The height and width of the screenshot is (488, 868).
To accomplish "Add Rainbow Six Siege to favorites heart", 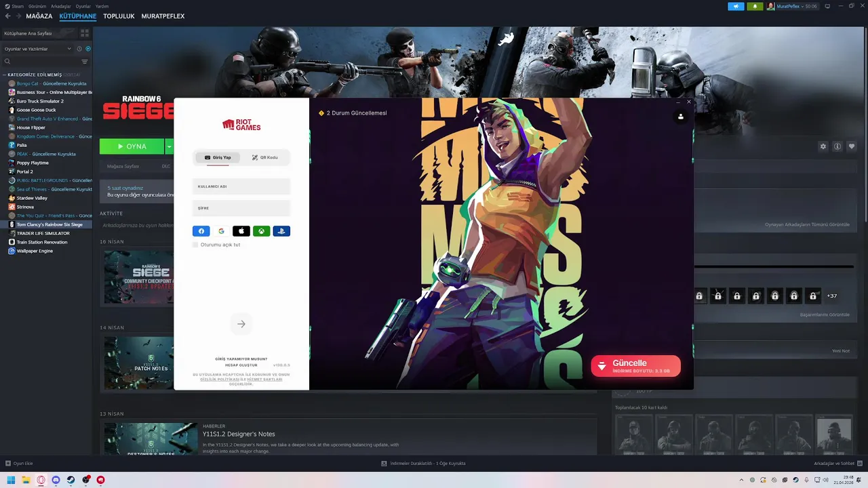I will (x=852, y=146).
